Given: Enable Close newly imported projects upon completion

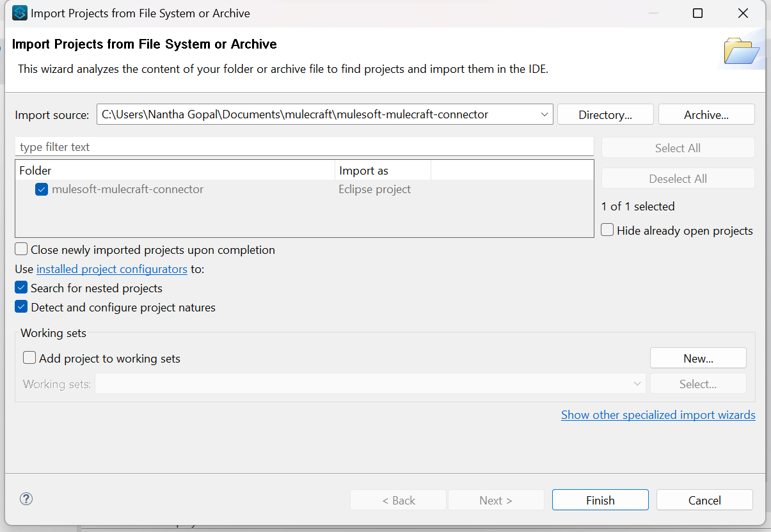Looking at the screenshot, I should pos(22,249).
